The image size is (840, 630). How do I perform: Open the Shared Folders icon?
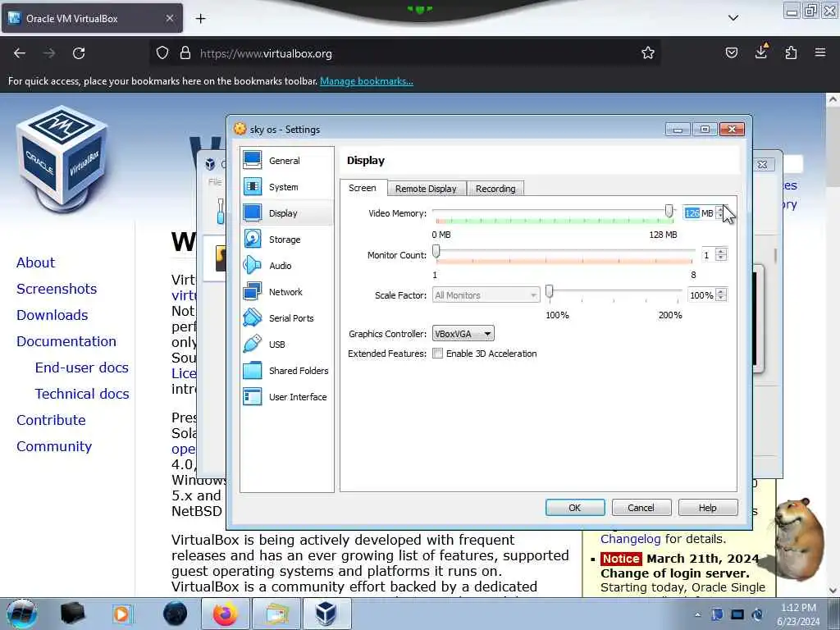pyautogui.click(x=253, y=370)
